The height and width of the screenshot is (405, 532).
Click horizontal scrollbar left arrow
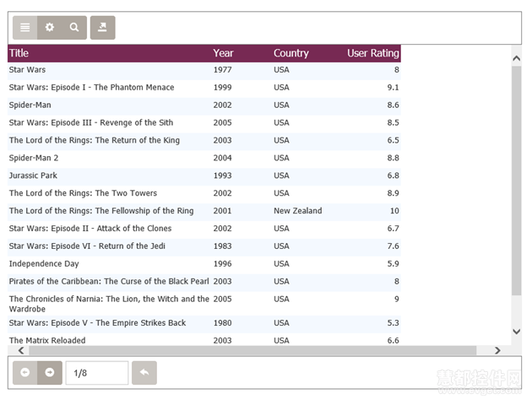pos(21,350)
